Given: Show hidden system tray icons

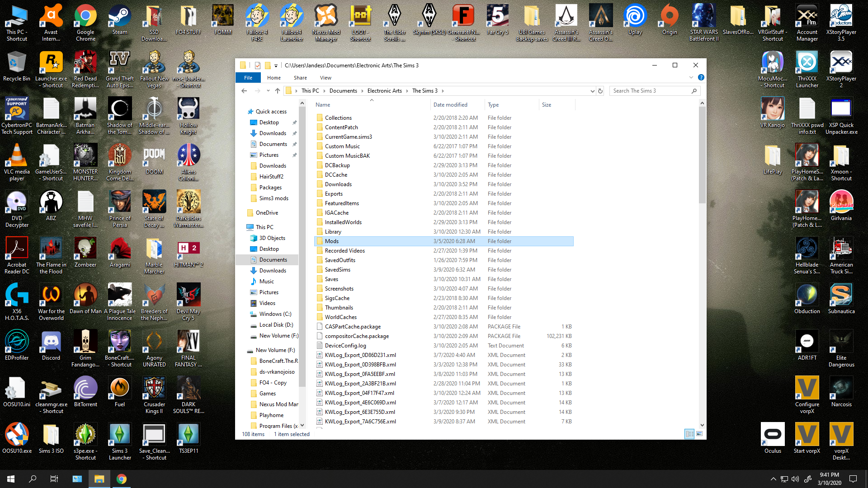Looking at the screenshot, I should [773, 479].
